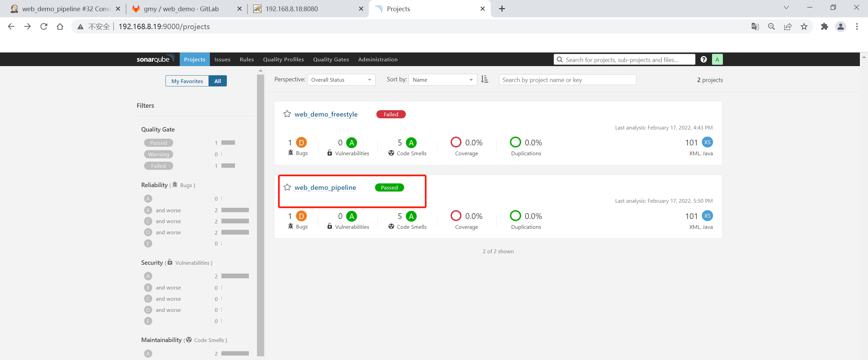
Task: Filter Reliability by rating A
Action: pos(148,199)
